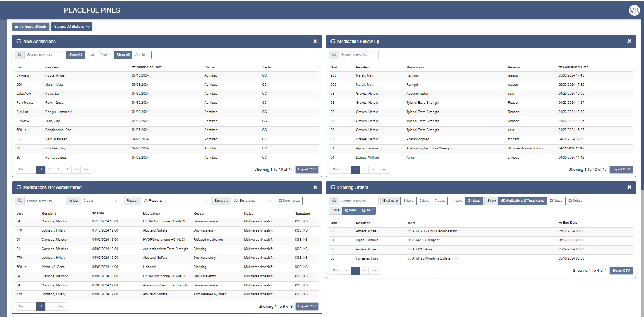Set Expires in to 7 days
644x317 pixels.
[x=440, y=201]
